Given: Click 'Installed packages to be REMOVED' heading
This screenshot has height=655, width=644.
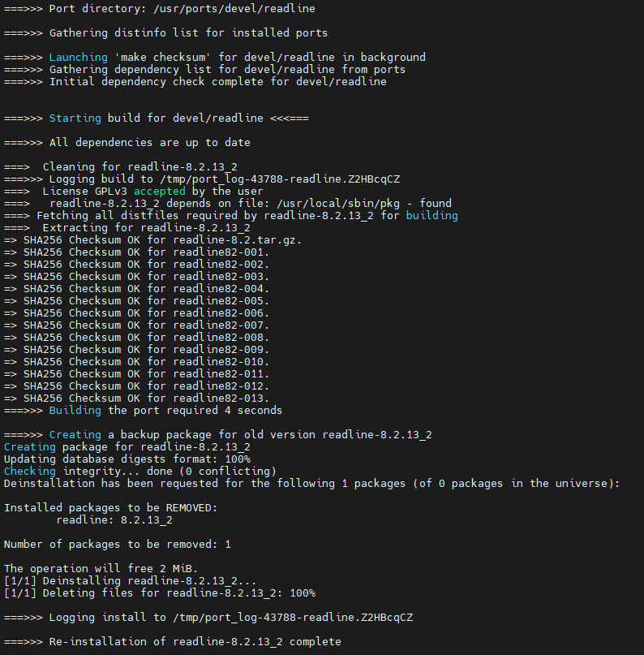Looking at the screenshot, I should (110, 508).
